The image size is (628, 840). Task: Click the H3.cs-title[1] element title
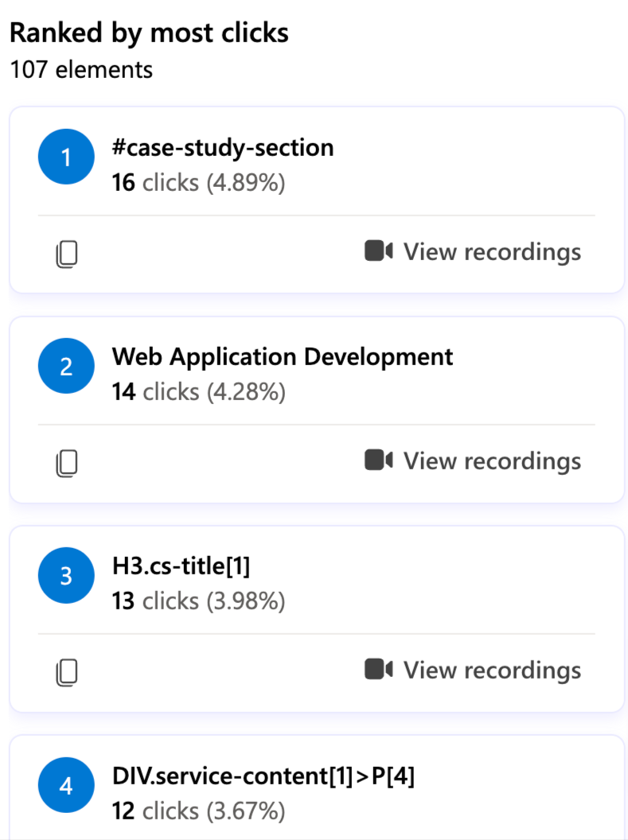[181, 566]
